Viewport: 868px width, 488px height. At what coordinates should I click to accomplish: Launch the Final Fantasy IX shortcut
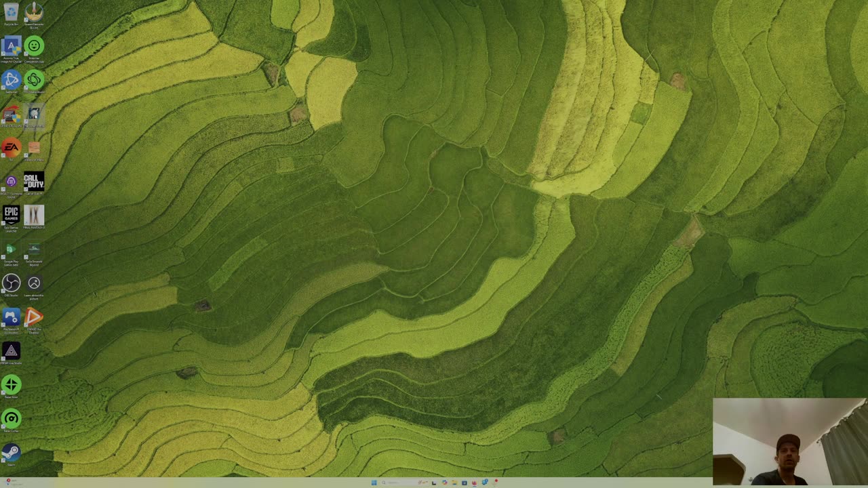pos(34,218)
